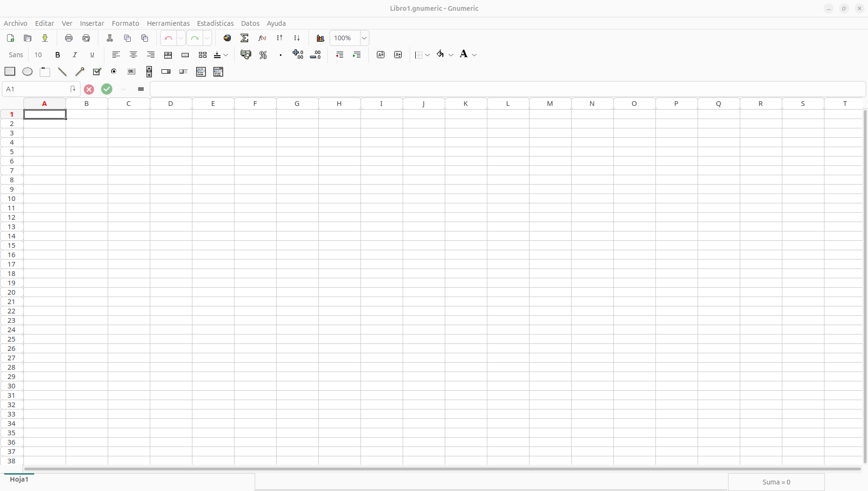Expand the 100% zoom dropdown
The image size is (868, 491).
click(x=364, y=38)
